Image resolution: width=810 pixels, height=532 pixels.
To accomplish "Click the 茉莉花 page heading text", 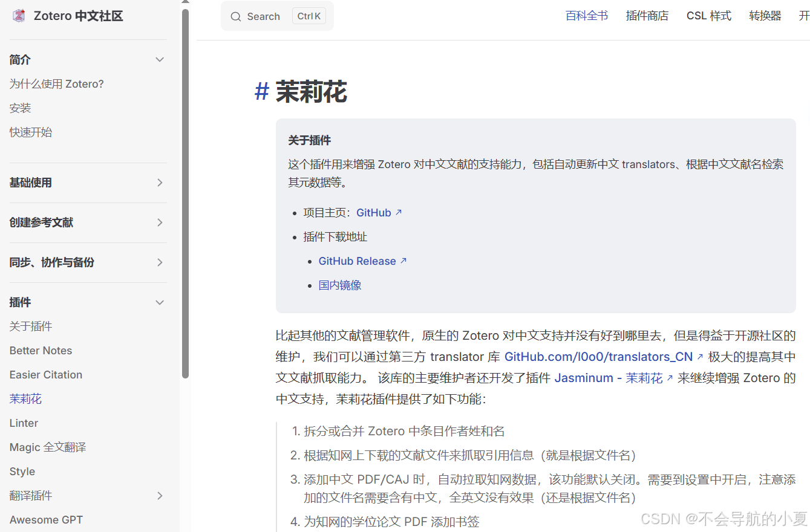I will tap(312, 92).
